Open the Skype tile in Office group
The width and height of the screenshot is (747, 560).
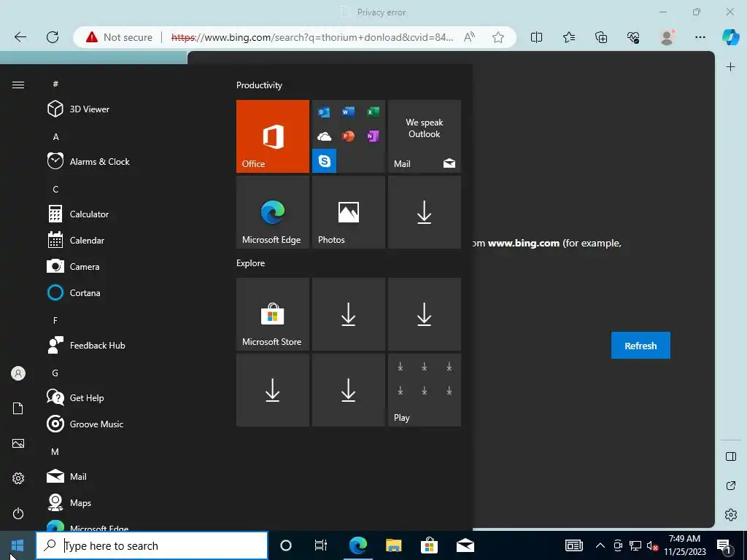[325, 161]
